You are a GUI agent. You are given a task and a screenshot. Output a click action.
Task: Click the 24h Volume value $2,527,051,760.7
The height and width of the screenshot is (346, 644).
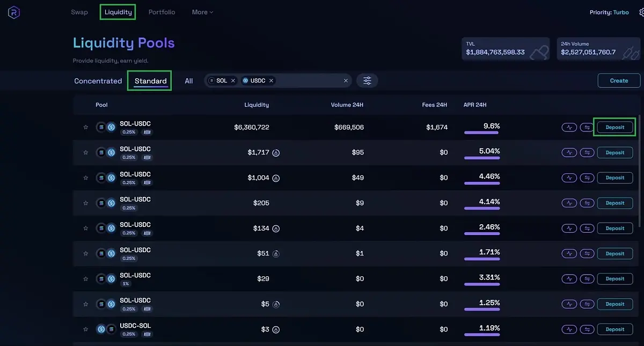(588, 52)
